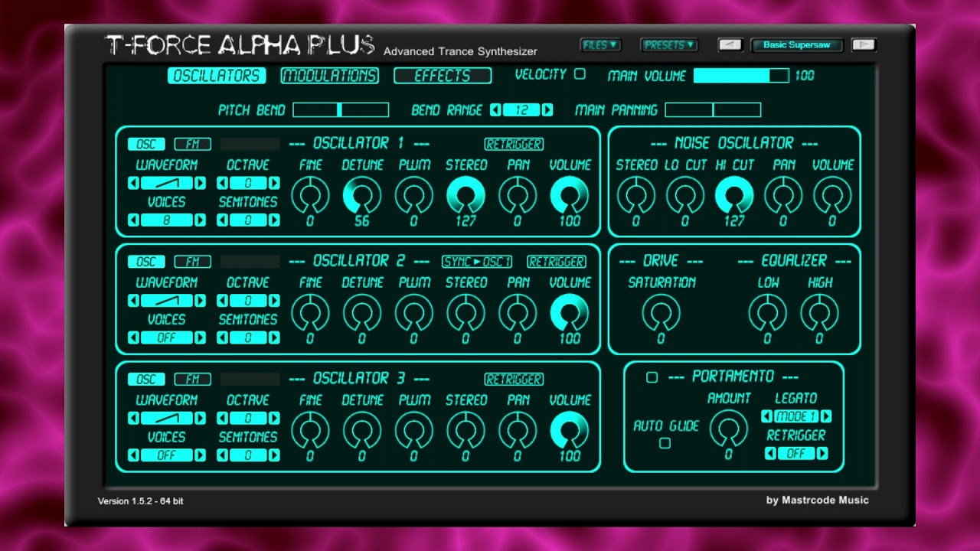Toggle Oscillator 1 FM mode

[x=192, y=144]
